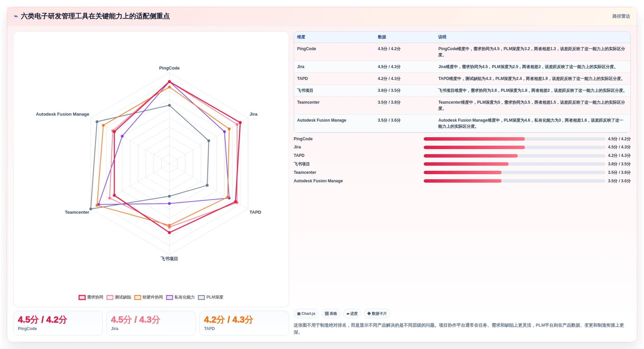Click the Jira radar axis label

coord(253,114)
